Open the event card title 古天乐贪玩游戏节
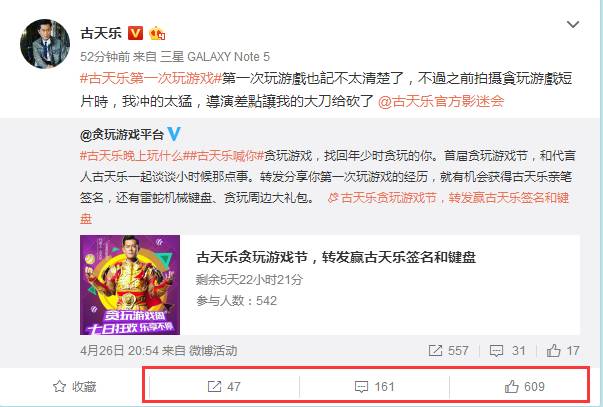Viewport: 603px width, 407px height. click(336, 257)
